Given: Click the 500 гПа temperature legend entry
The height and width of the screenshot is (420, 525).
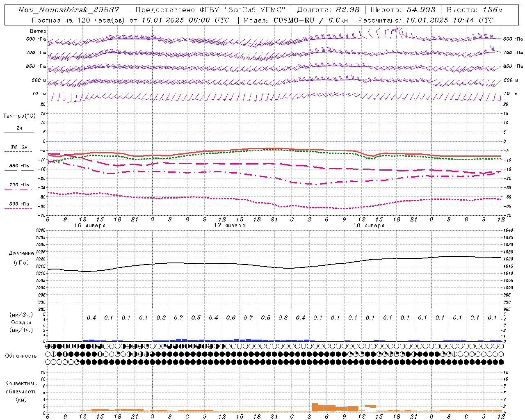Looking at the screenshot, I should click(x=19, y=204).
